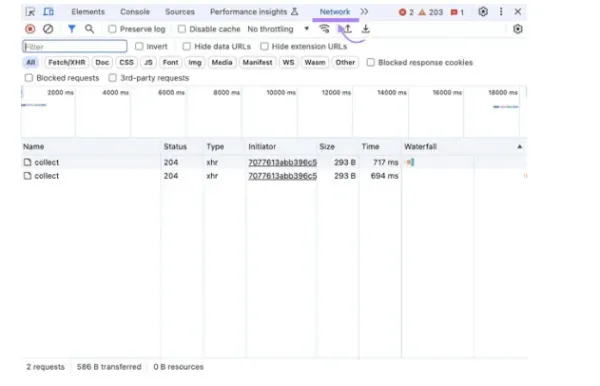The width and height of the screenshot is (600, 386).
Task: Show more tabs with double chevron
Action: (x=364, y=12)
